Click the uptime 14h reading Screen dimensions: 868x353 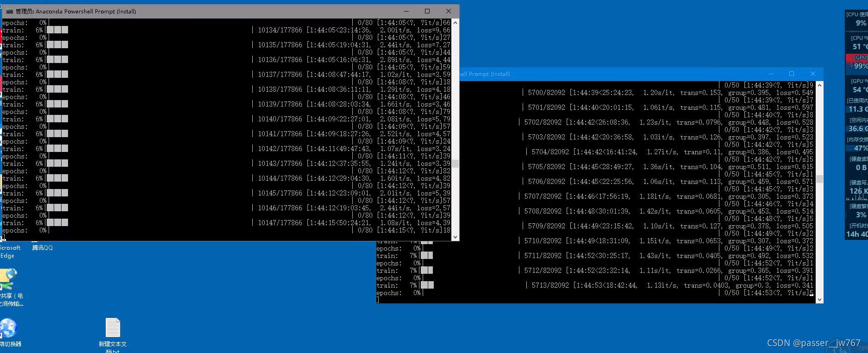[x=857, y=234]
